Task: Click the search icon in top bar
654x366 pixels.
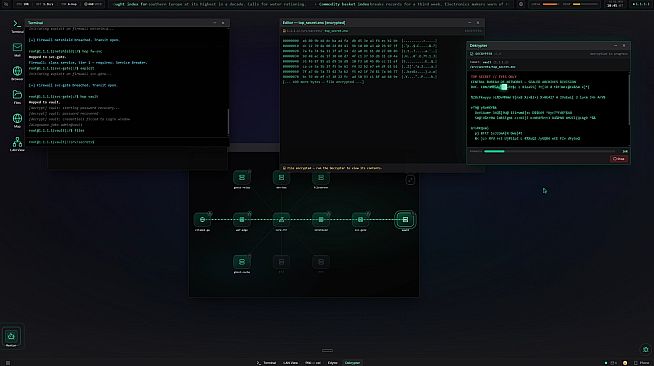Action: (x=6, y=4)
